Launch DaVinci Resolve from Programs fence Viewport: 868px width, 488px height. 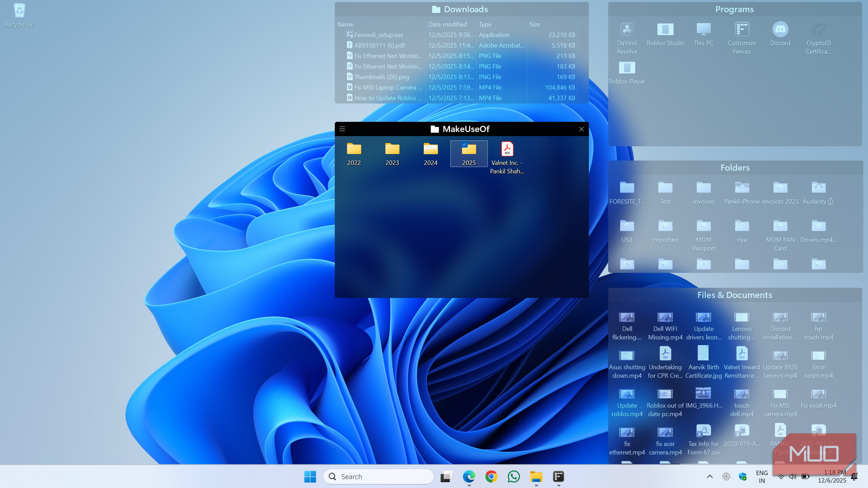pos(627,38)
